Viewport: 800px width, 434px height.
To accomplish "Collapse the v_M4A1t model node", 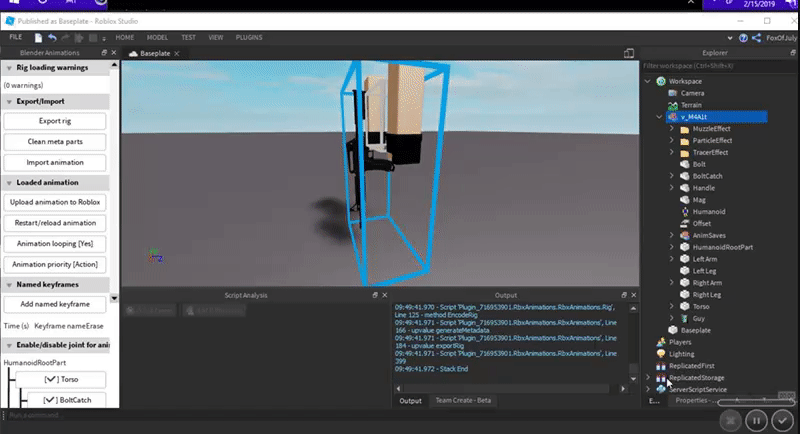I will coord(660,117).
